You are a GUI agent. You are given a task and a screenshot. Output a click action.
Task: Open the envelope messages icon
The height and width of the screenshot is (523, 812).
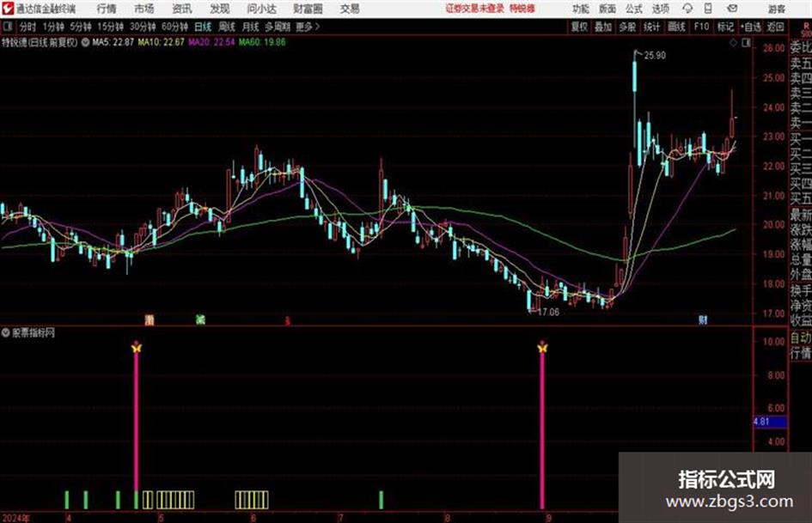(732, 9)
